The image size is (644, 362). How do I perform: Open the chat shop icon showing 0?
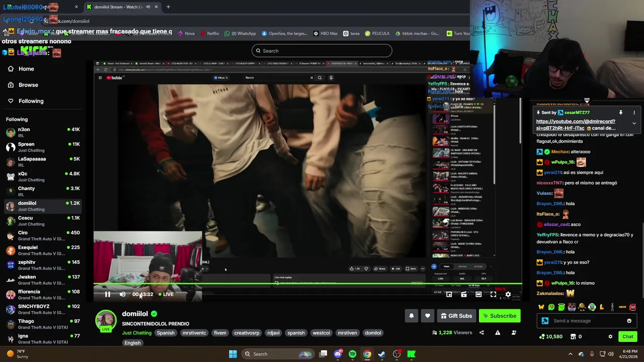(573, 336)
